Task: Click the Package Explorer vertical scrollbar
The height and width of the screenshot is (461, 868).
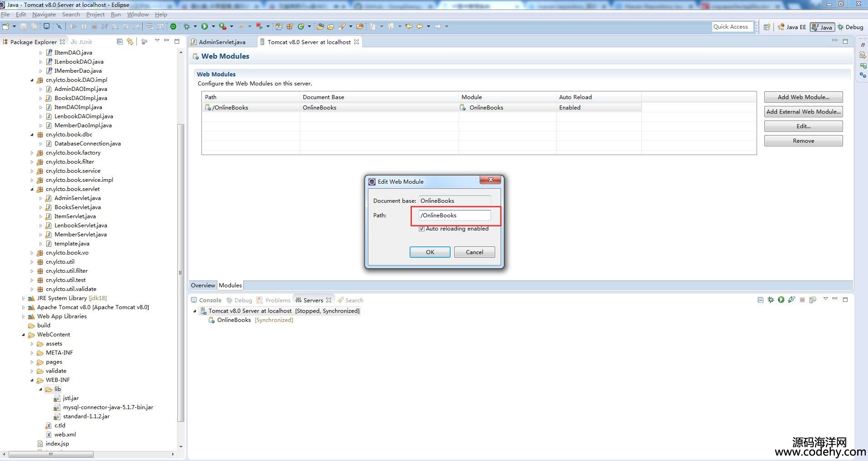Action: [181, 273]
